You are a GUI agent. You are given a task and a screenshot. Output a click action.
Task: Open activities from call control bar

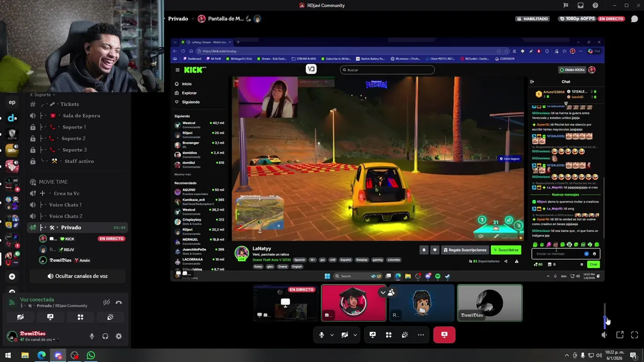(388, 335)
